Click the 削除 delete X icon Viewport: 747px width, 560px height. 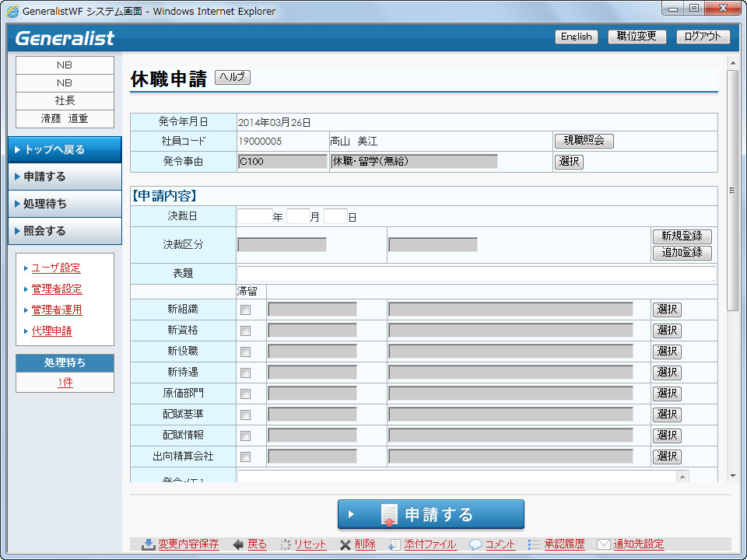pos(345,544)
